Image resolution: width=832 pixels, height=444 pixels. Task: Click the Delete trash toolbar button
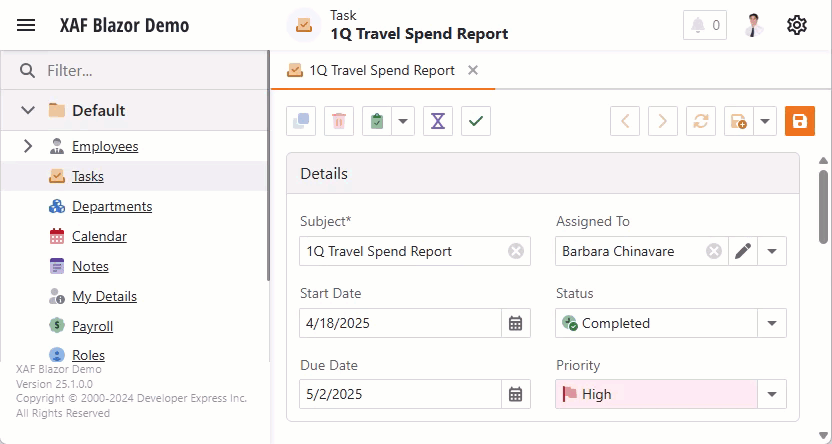(339, 121)
